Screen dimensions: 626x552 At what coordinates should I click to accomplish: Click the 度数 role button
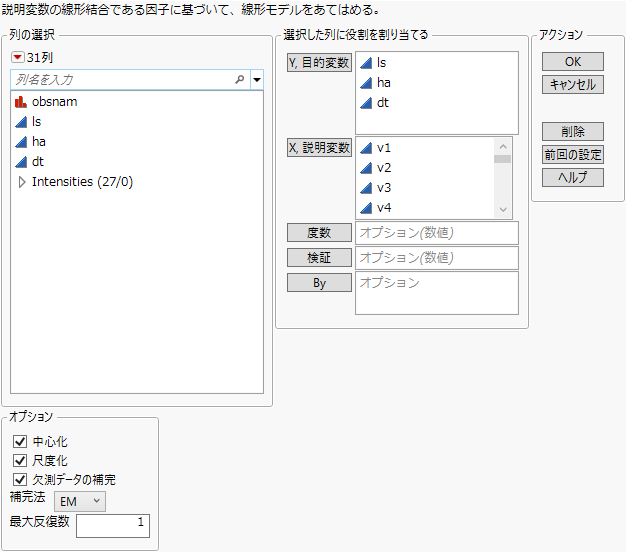(x=319, y=233)
